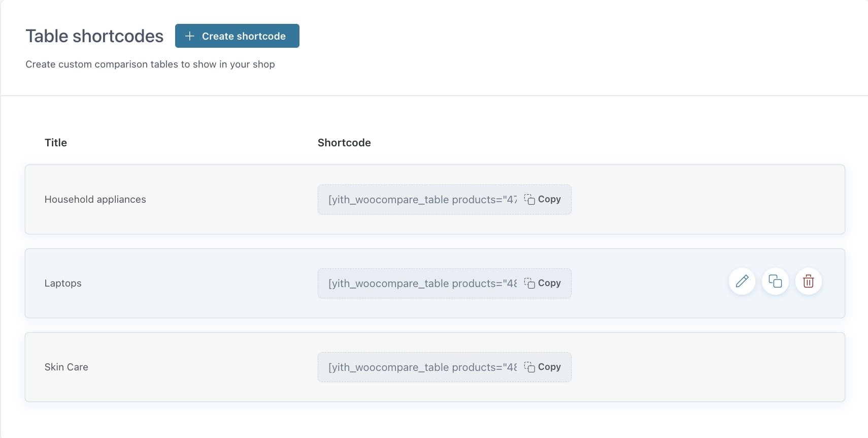Image resolution: width=868 pixels, height=438 pixels.
Task: Click the Title column header
Action: 56,143
